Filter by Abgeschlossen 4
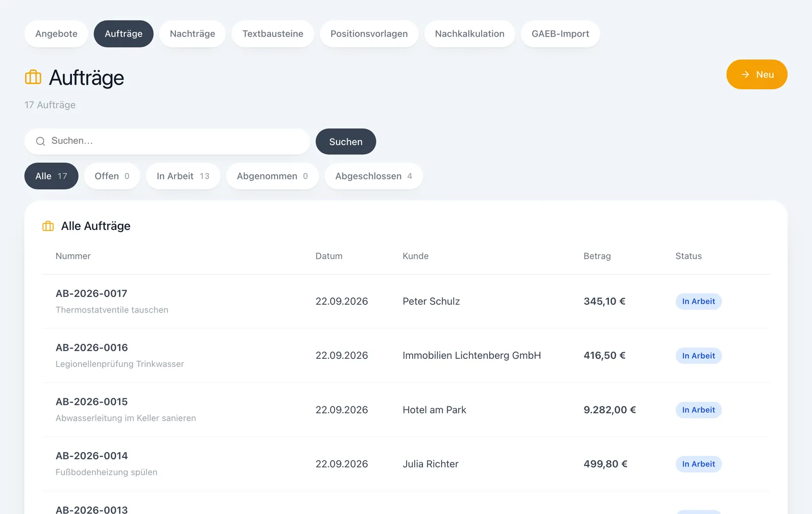Screen dimensions: 812x514 click(374, 176)
